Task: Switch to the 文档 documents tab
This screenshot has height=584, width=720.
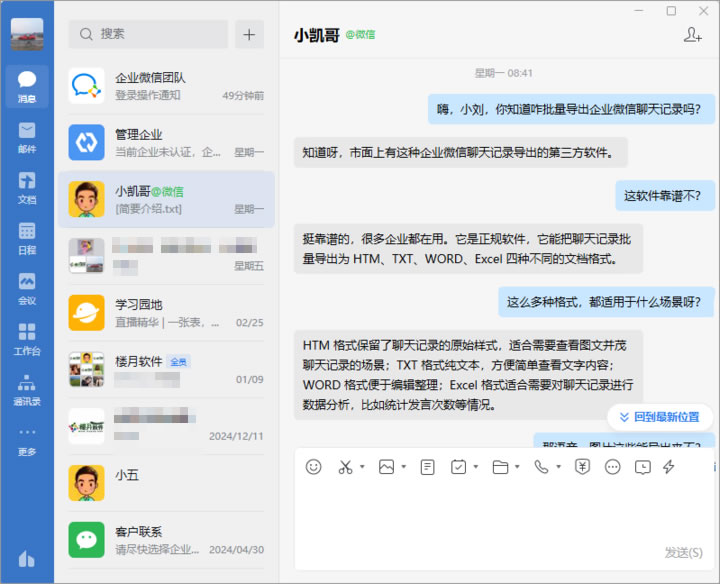Action: tap(27, 186)
